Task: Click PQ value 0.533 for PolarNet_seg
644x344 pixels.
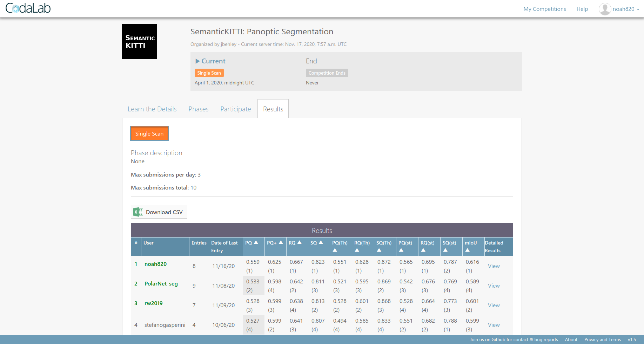Action: tap(253, 281)
